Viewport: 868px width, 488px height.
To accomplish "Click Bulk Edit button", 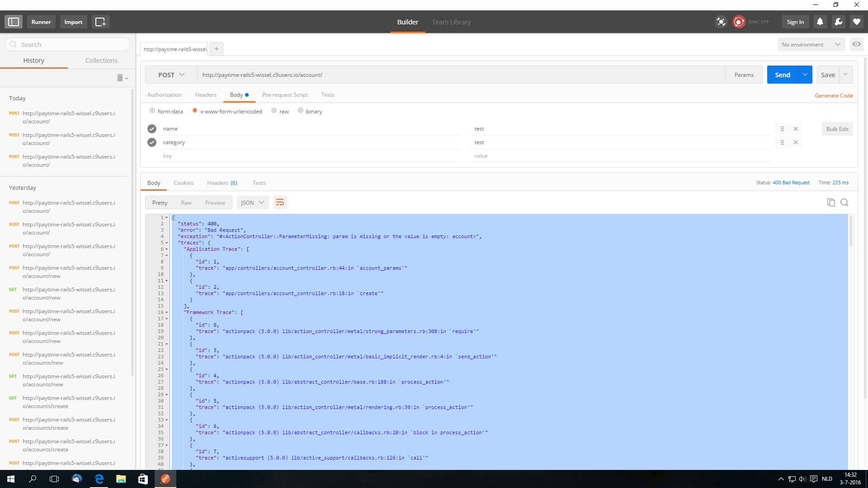I will point(837,129).
